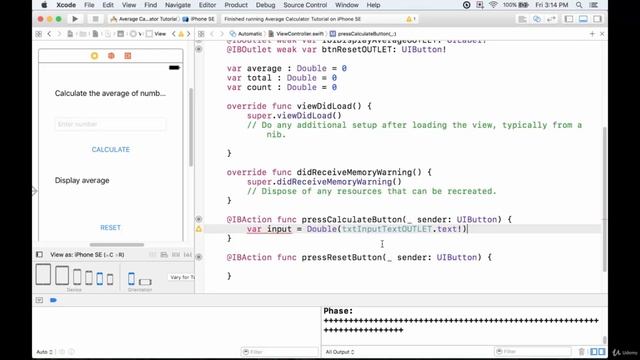
Task: Toggle the Debug area visibility
Action: tap(583, 19)
